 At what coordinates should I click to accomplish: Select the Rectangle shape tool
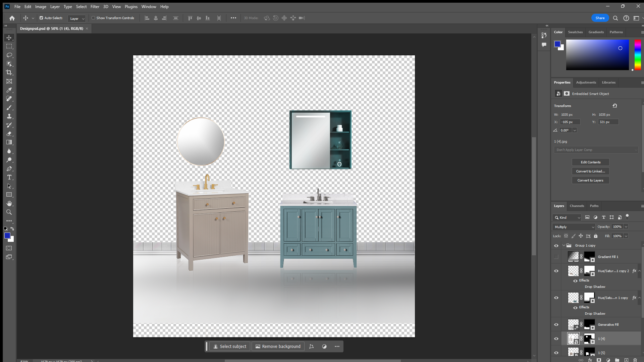(x=9, y=195)
